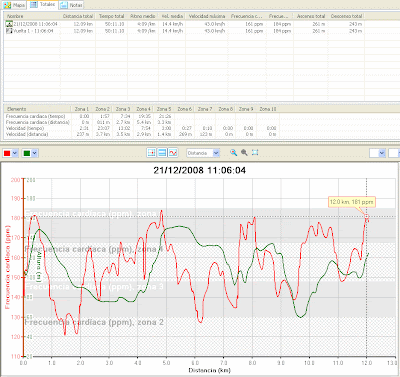400x377 pixels.
Task: Click the green color swatch
Action: (27, 153)
